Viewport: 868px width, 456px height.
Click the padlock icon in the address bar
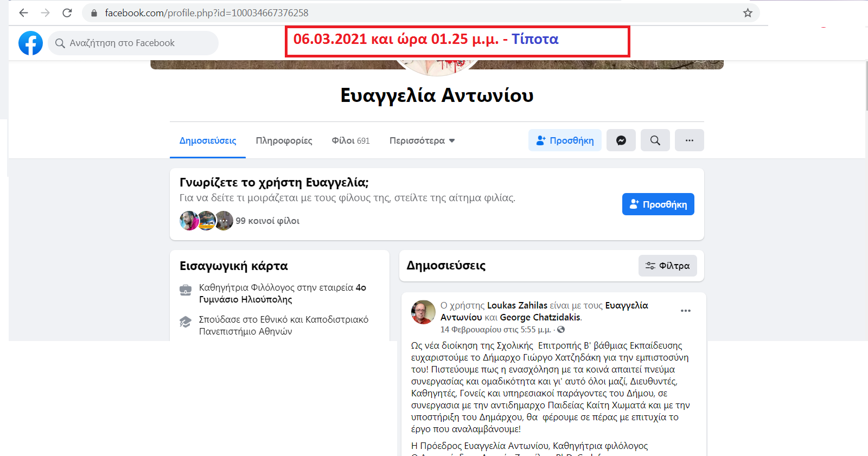click(x=94, y=13)
